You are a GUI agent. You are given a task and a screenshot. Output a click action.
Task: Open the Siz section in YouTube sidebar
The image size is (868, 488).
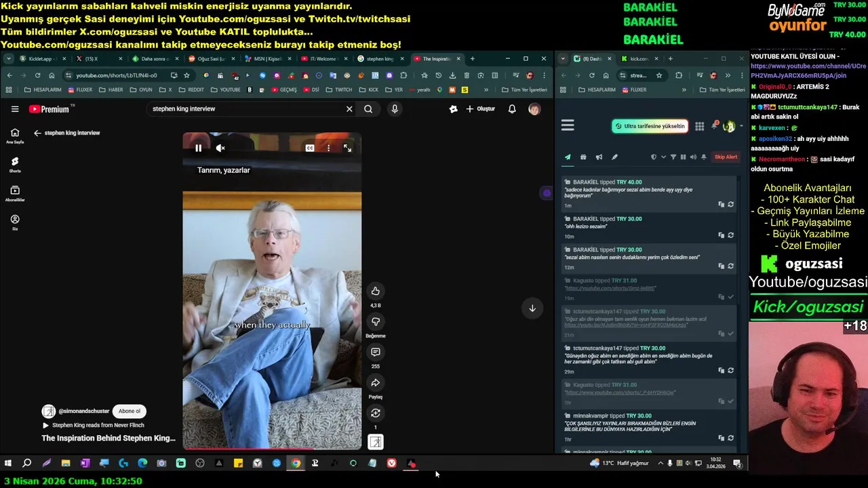pyautogui.click(x=15, y=222)
